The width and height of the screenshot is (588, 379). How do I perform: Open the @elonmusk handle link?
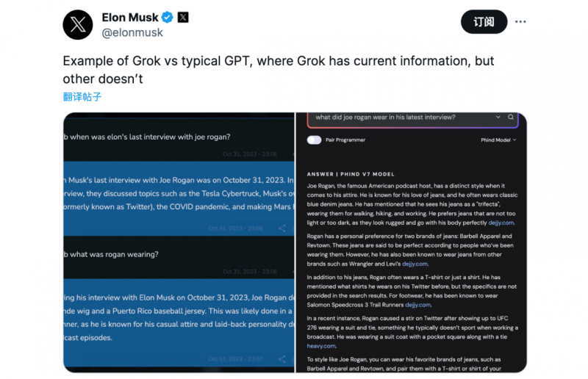coord(132,32)
